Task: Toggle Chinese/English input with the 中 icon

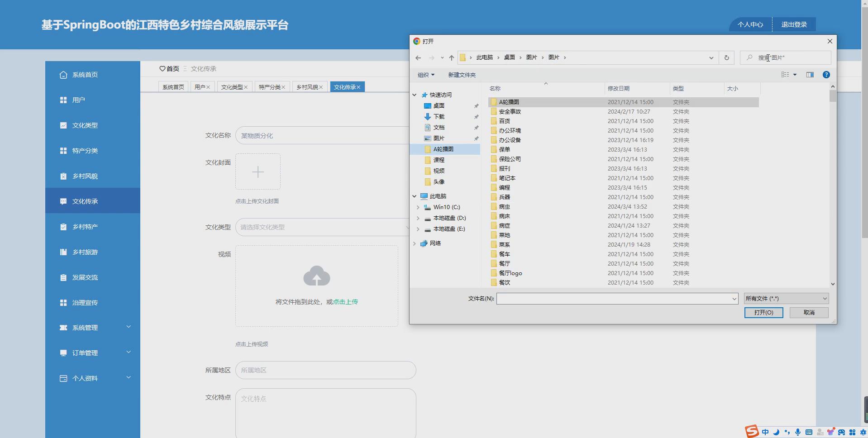Action: 765,432
